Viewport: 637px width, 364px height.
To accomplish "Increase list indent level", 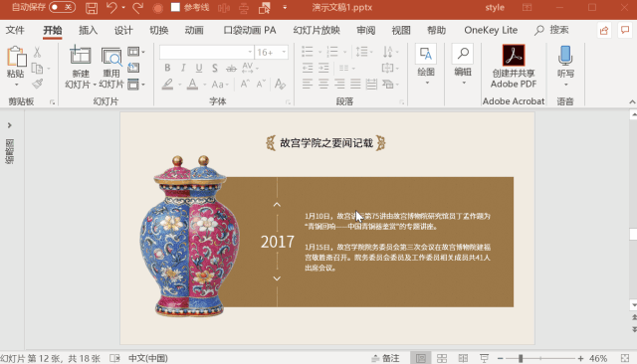I will coord(323,68).
